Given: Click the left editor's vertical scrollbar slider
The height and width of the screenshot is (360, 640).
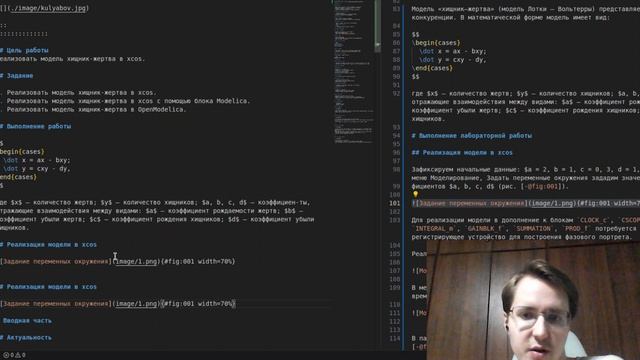Looking at the screenshot, I should click(x=378, y=26).
